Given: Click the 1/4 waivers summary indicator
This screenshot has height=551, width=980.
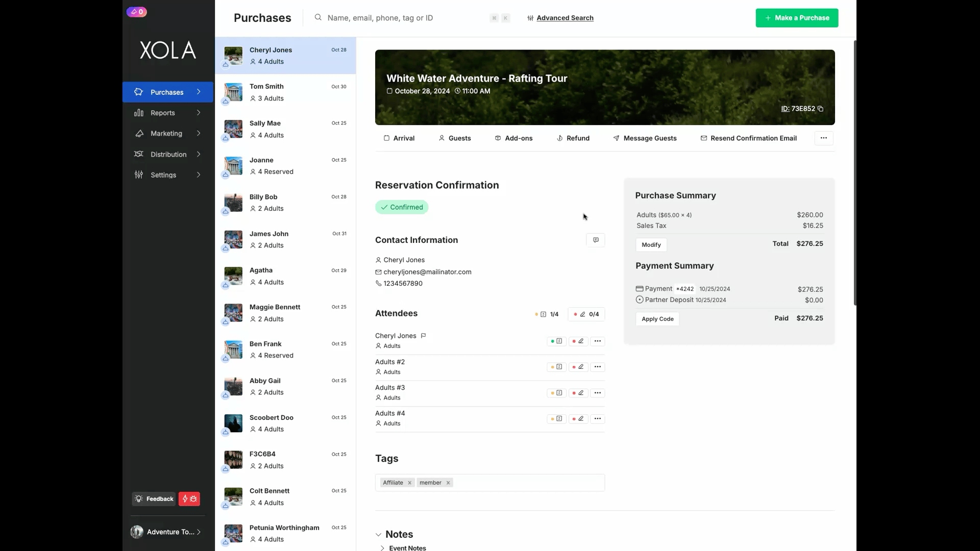Looking at the screenshot, I should pos(547,314).
